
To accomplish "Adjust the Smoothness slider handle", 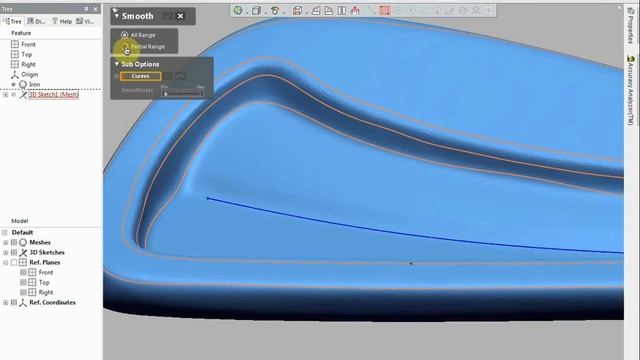I will [x=165, y=93].
